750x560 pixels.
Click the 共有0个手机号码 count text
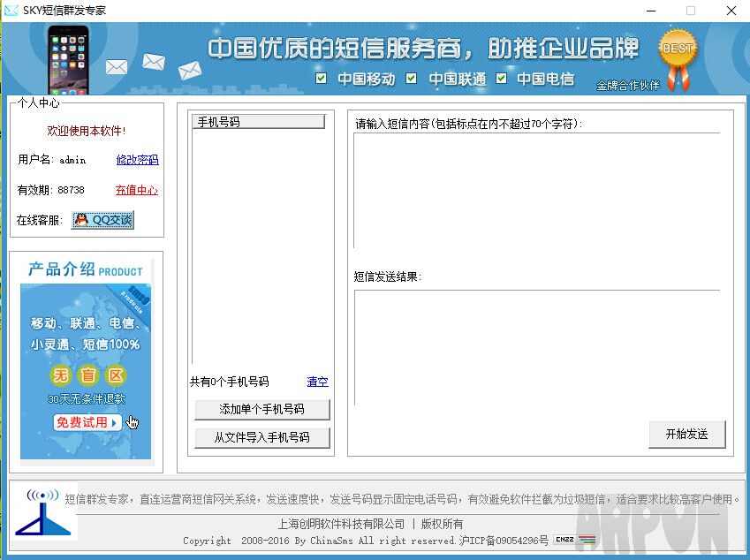pos(229,382)
